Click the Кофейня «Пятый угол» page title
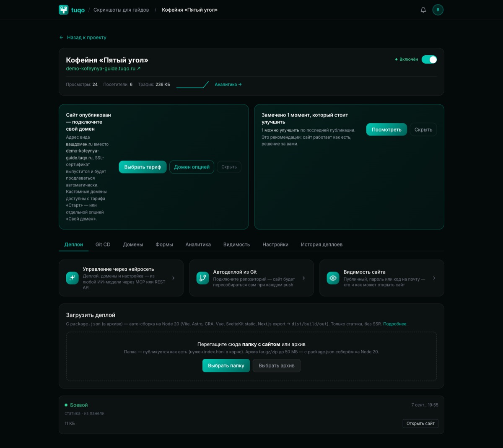Viewport: 503px width, 448px height. pyautogui.click(x=107, y=60)
